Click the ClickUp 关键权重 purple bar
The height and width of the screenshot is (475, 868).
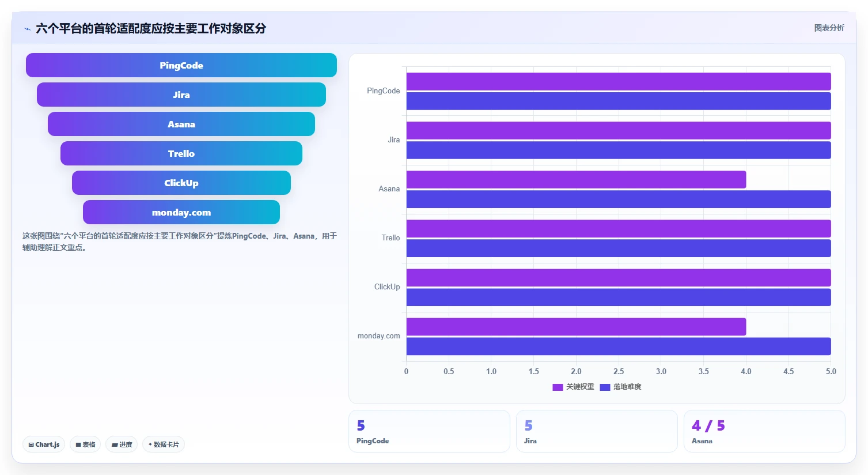coord(619,277)
